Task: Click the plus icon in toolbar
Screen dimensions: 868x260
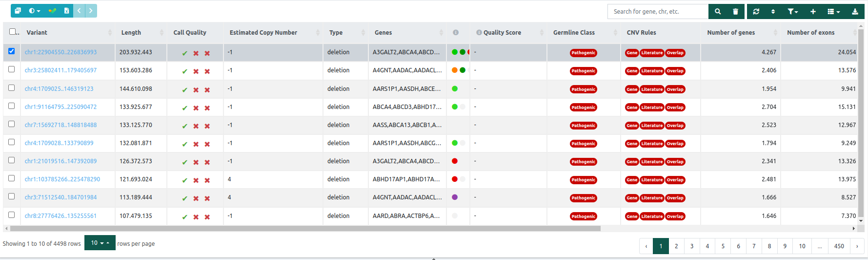Action: [813, 11]
